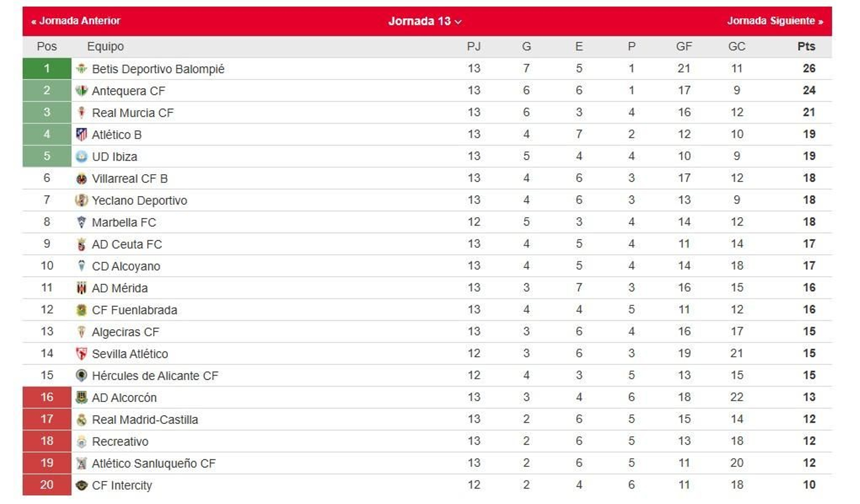Open the Jornada 13 dropdown
This screenshot has width=860, height=504.
click(x=425, y=21)
